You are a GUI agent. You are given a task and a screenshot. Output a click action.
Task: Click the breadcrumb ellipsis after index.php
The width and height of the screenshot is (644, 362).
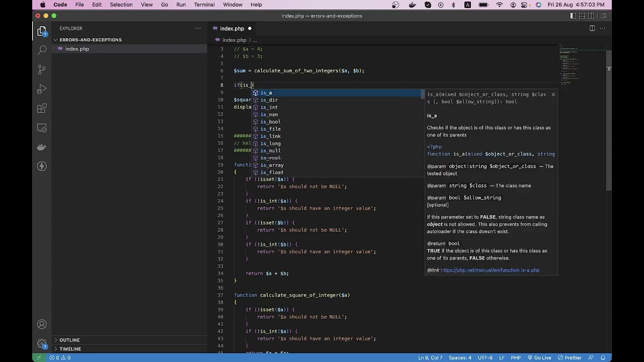click(x=255, y=40)
